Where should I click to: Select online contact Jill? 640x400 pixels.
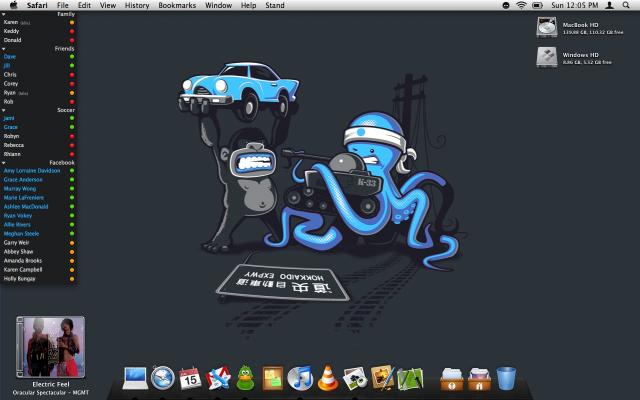(x=39, y=66)
